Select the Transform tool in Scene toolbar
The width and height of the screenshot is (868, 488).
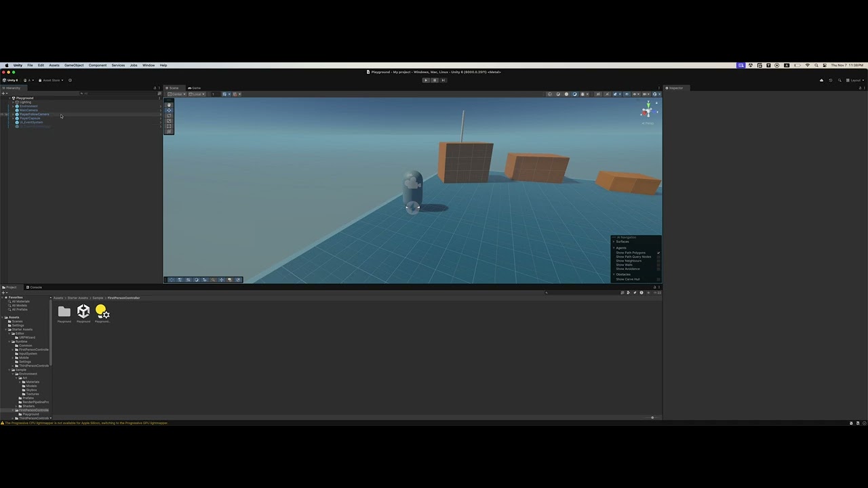pos(169,131)
